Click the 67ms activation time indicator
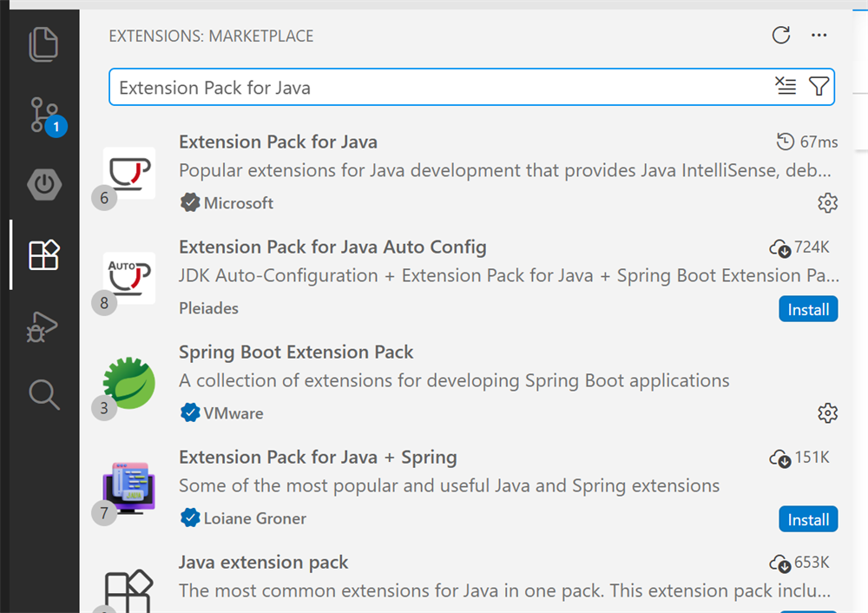868x613 pixels. point(806,142)
